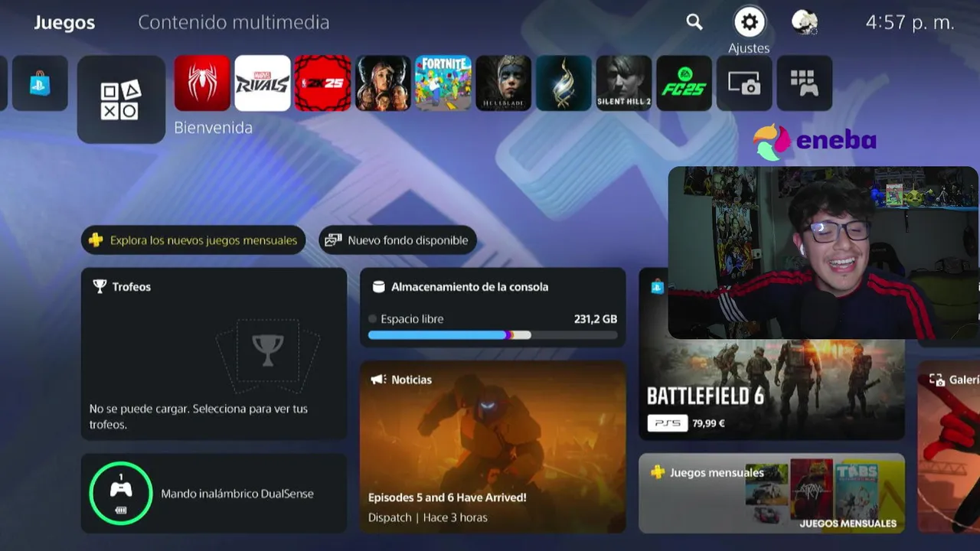This screenshot has height=551, width=980.
Task: Launch the golden emblem game icon
Action: (x=563, y=83)
